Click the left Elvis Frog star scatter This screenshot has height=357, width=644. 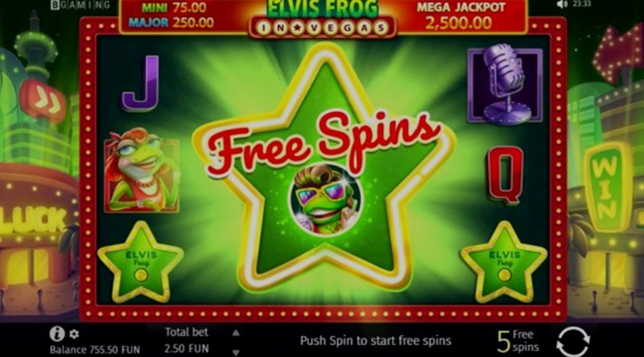tap(140, 262)
